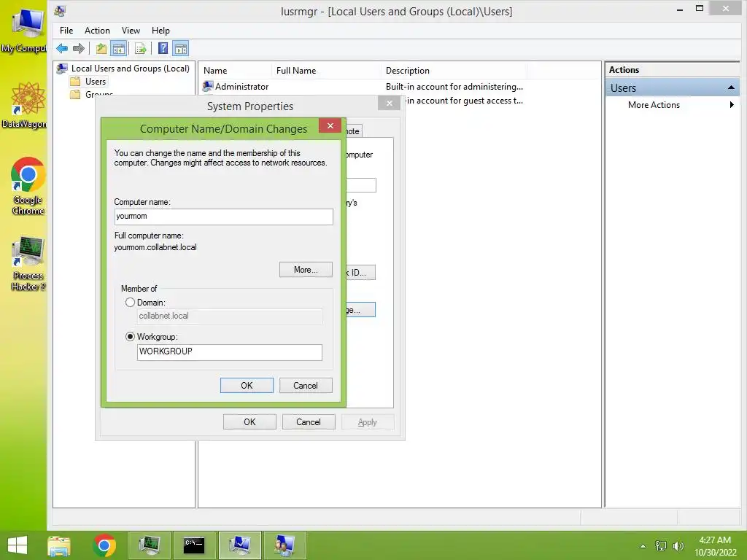This screenshot has height=560, width=747.
Task: Click OK in Computer Name/Domain Changes
Action: pos(247,385)
